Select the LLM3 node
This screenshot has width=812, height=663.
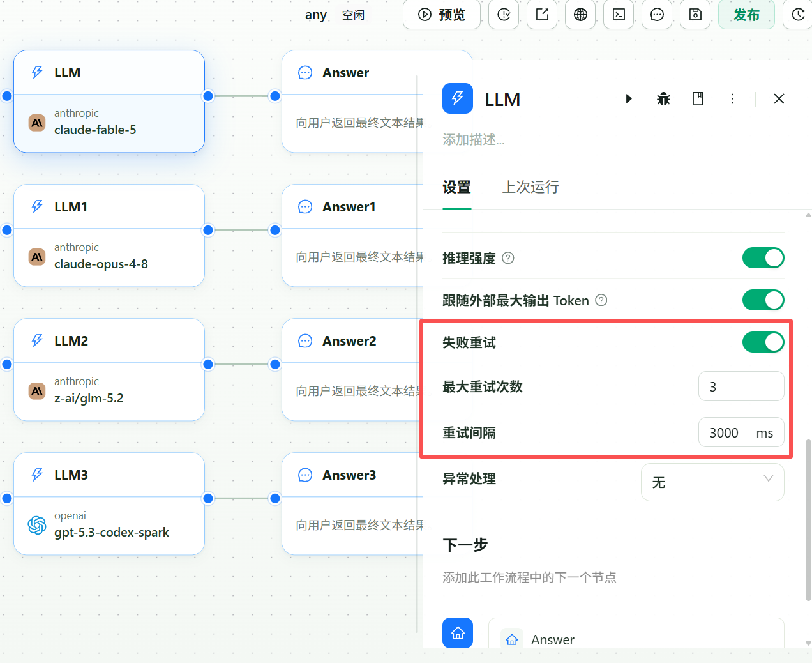pos(109,503)
